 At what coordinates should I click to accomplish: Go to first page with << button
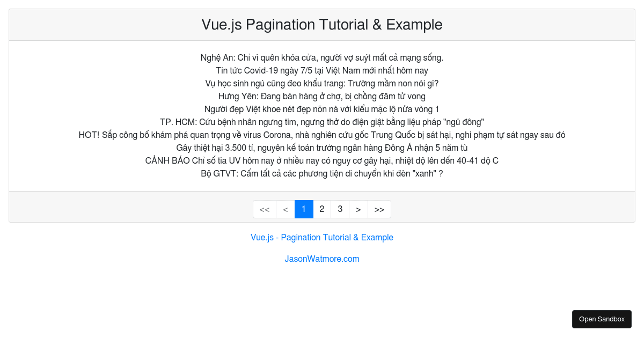click(265, 209)
